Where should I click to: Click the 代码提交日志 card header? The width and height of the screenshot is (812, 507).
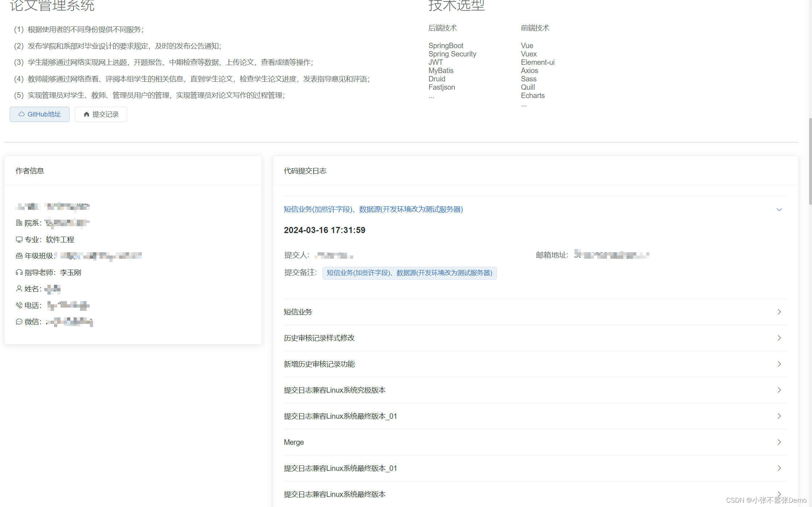(x=305, y=171)
